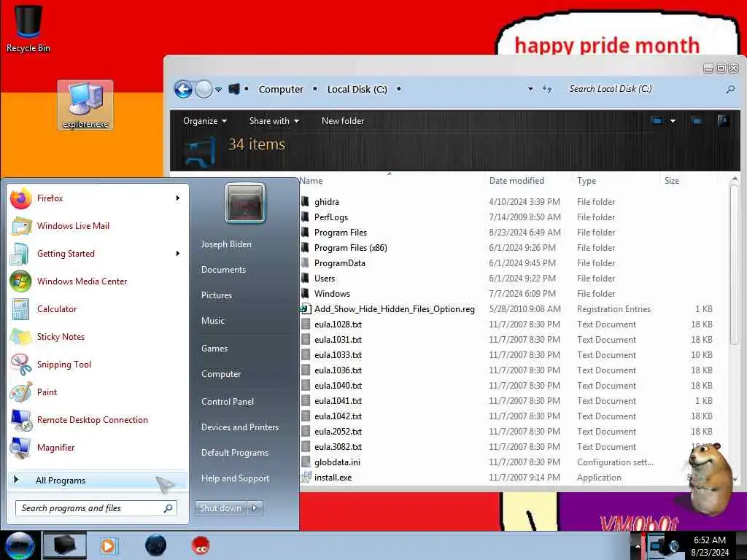Show All Programs list
The height and width of the screenshot is (560, 747).
(98, 480)
